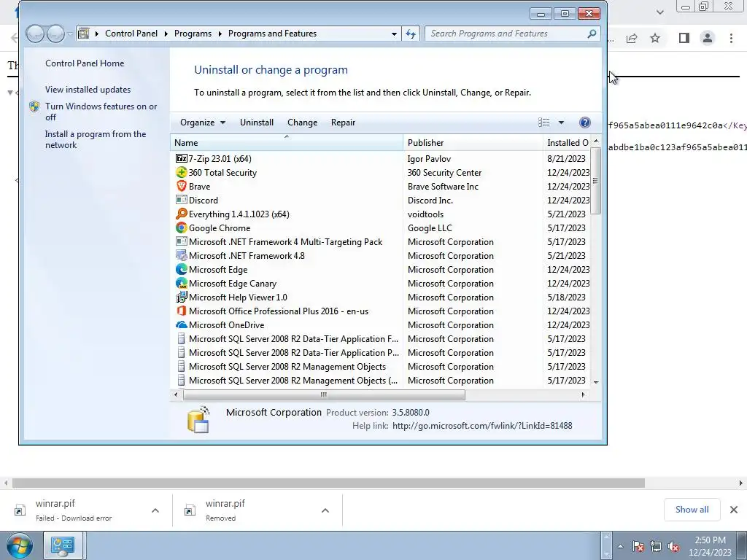
Task: Select the Microsoft Edge icon
Action: [181, 270]
